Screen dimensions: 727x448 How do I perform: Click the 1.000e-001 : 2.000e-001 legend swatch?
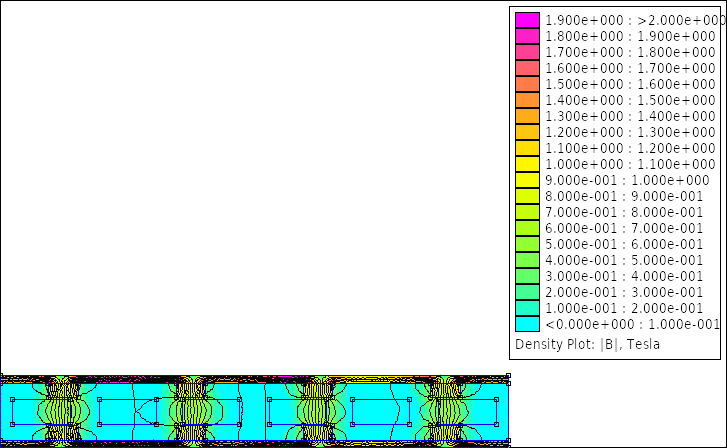click(x=527, y=308)
